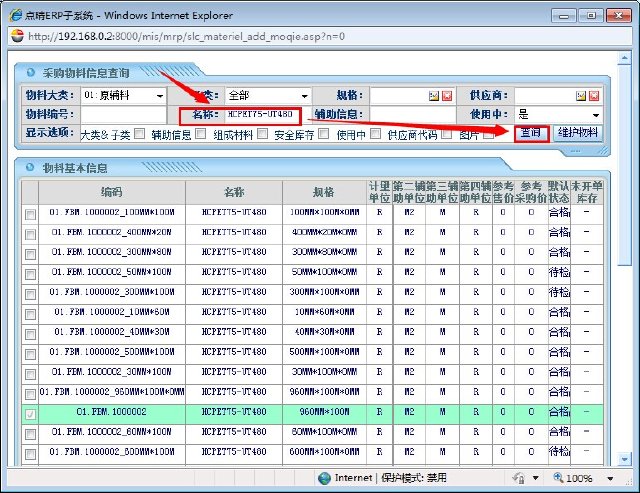Viewport: 640px width, 493px height.
Task: Click the Internet zone globe in status bar
Action: coord(324,478)
